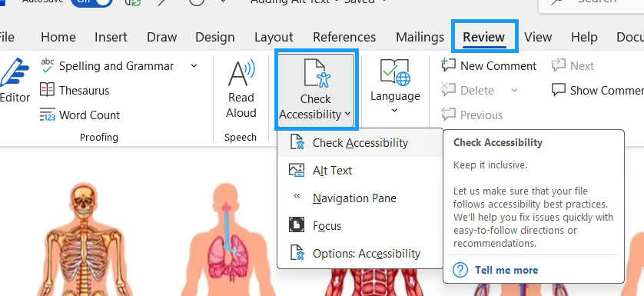Click the Search box in title bar

[x=592, y=7]
